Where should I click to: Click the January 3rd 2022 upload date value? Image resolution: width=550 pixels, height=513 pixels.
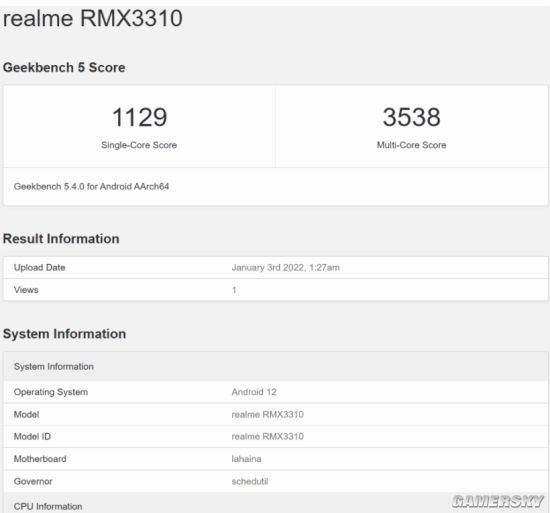pyautogui.click(x=286, y=268)
